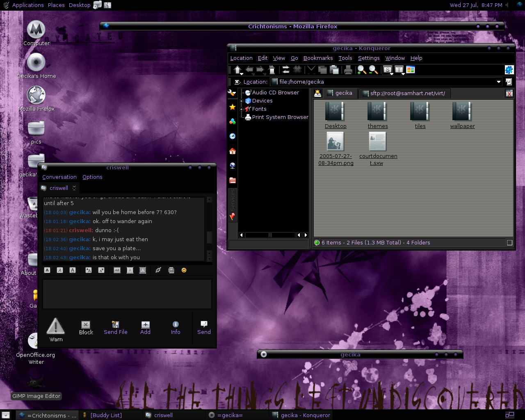Expand the Devices tree node
The height and width of the screenshot is (420, 525).
point(242,101)
